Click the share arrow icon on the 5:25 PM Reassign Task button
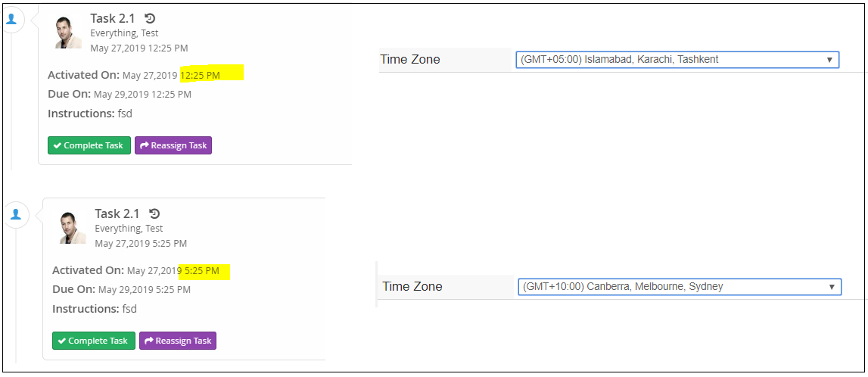The image size is (868, 377). (x=148, y=341)
